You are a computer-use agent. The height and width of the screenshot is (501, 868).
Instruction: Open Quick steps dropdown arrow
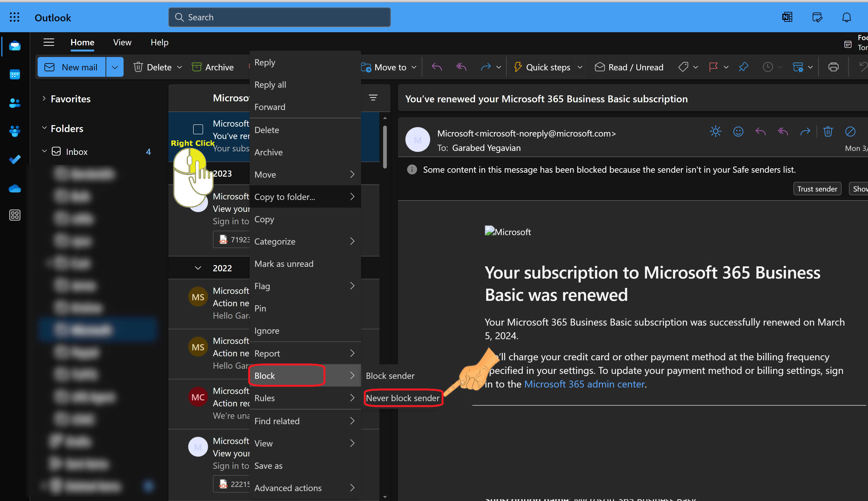(x=580, y=67)
